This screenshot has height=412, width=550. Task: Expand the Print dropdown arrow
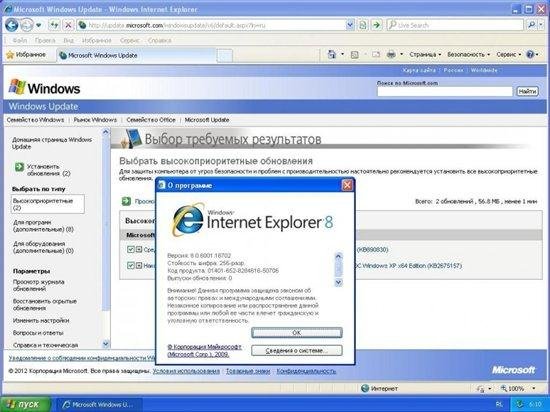pos(402,55)
